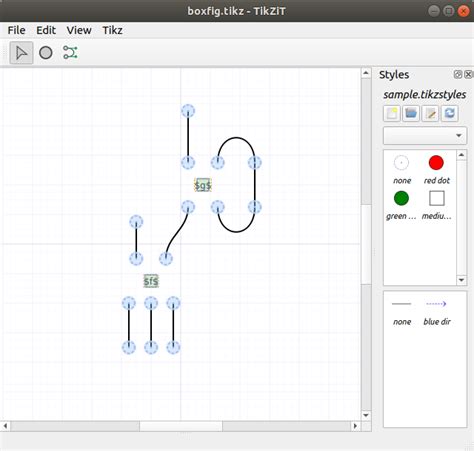Open the File menu
The width and height of the screenshot is (474, 451).
pos(16,30)
